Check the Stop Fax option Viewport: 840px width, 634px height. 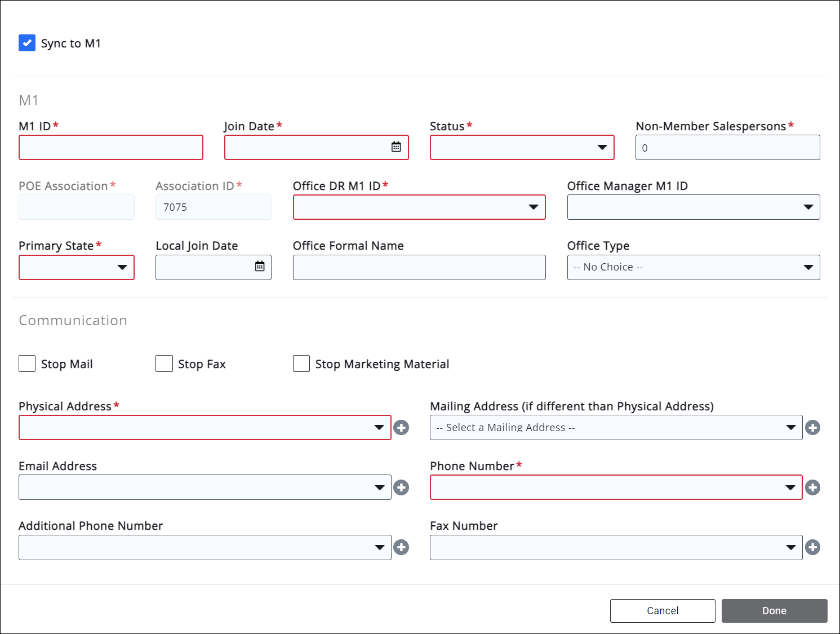(164, 364)
